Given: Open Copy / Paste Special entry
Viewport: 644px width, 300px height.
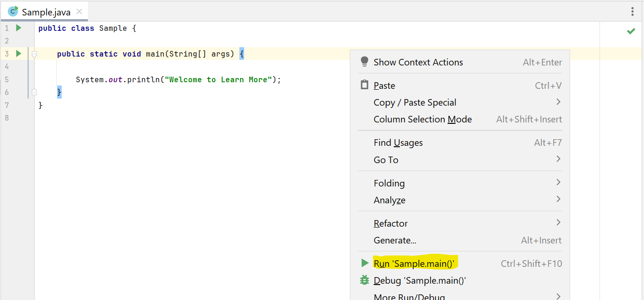Looking at the screenshot, I should [x=460, y=102].
